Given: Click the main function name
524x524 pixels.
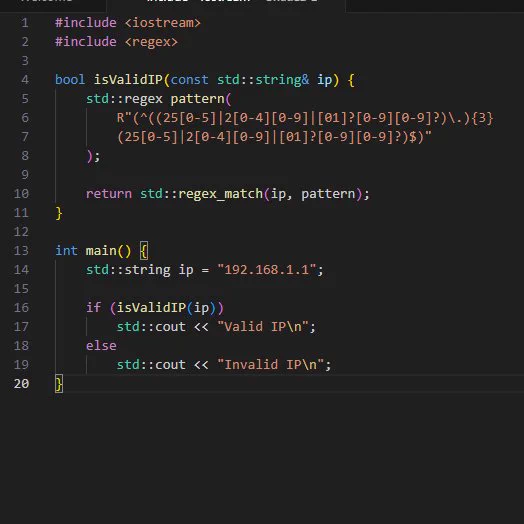Looking at the screenshot, I should [101, 251].
